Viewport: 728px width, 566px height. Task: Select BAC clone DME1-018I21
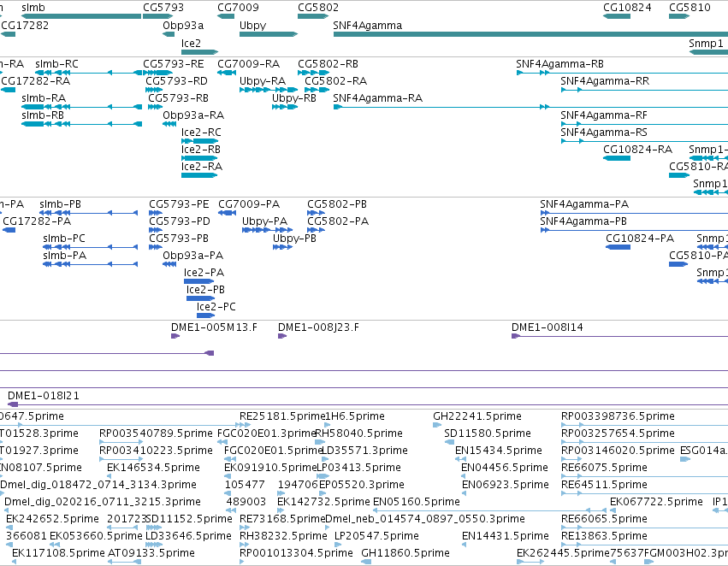pos(368,404)
